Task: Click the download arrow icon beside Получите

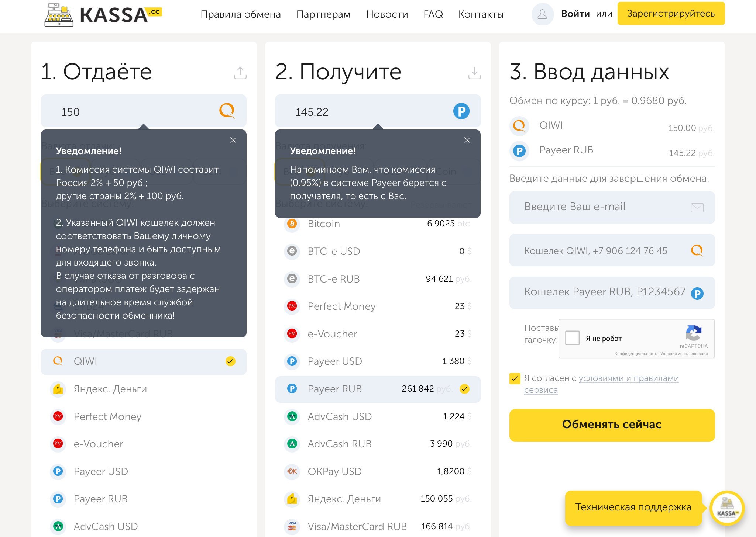Action: pos(474,73)
